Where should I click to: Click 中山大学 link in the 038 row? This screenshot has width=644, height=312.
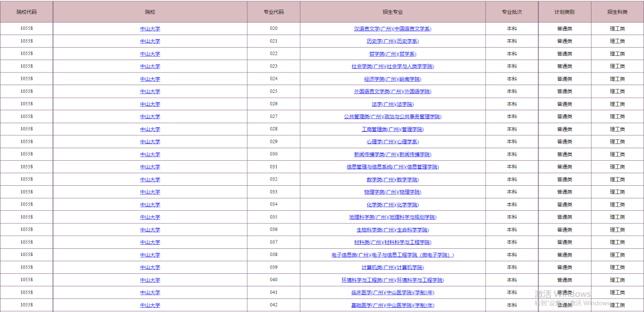coord(150,255)
